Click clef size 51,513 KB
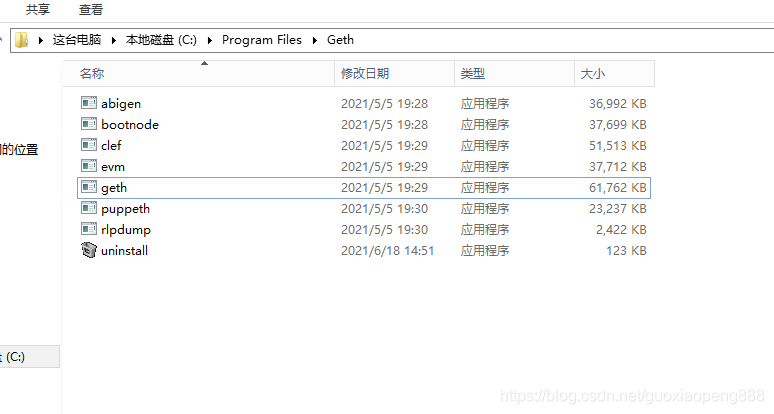This screenshot has height=414, width=774. (618, 146)
